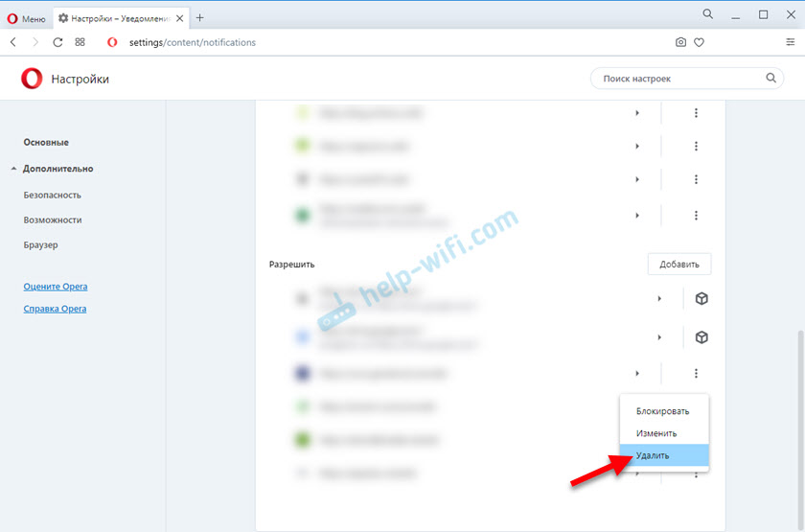Click the Opera logo beside Настройки
805x532 pixels.
(x=32, y=79)
